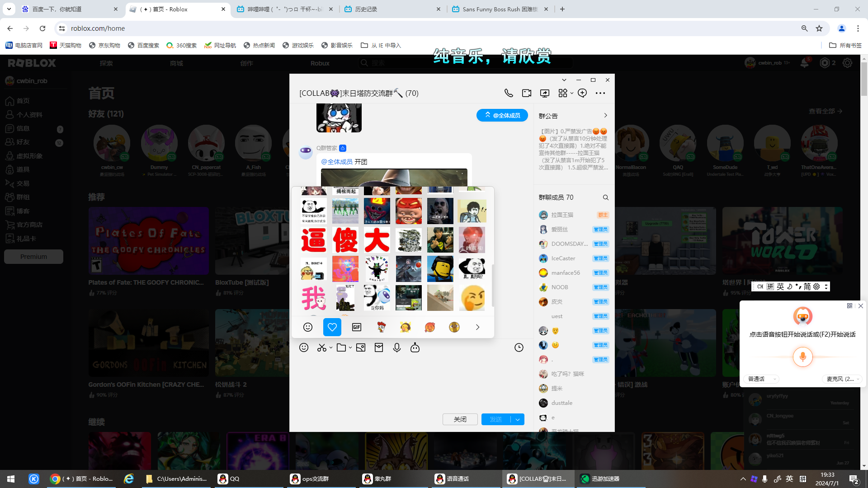Bookmark this page with the star icon
This screenshot has height=488, width=868.
point(819,28)
